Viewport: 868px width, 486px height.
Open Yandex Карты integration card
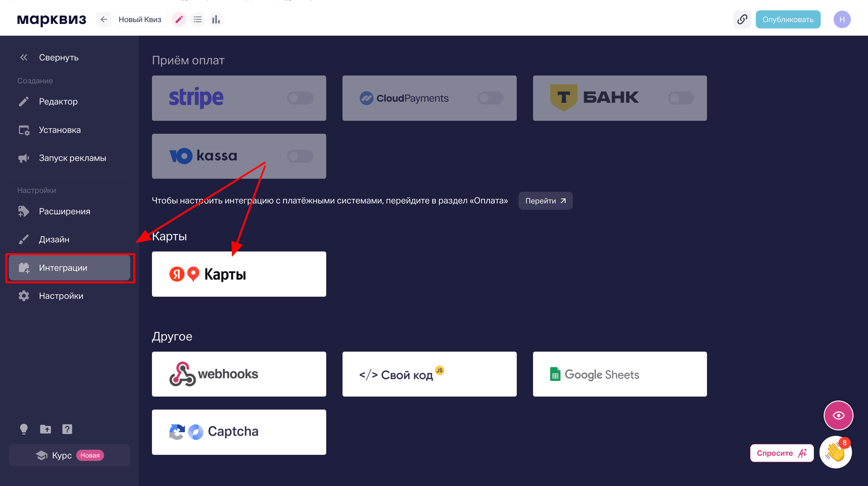click(239, 274)
